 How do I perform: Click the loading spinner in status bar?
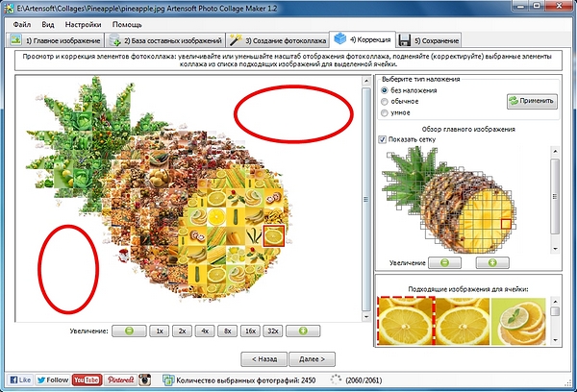point(336,380)
